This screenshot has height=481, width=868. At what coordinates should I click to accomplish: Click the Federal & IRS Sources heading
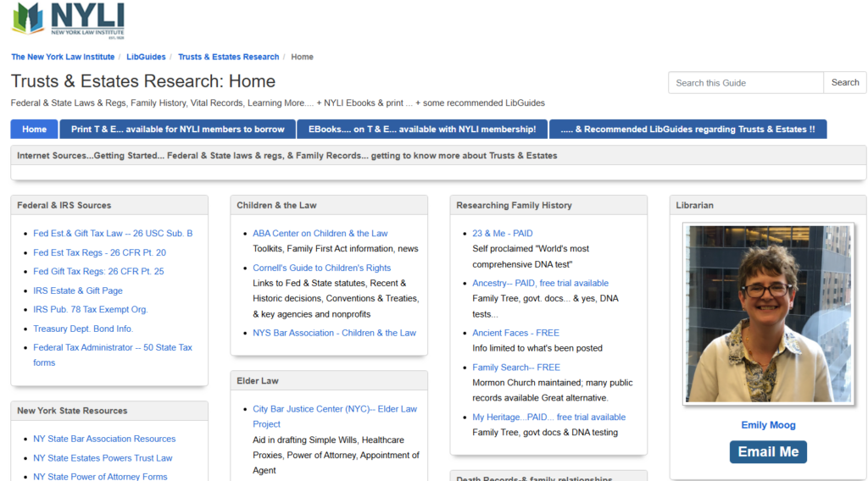(64, 205)
